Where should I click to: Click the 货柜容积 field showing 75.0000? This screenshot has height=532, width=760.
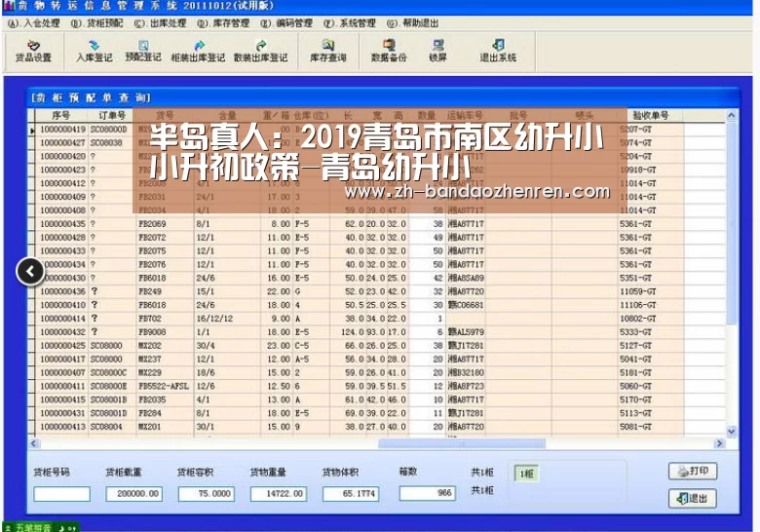point(207,494)
